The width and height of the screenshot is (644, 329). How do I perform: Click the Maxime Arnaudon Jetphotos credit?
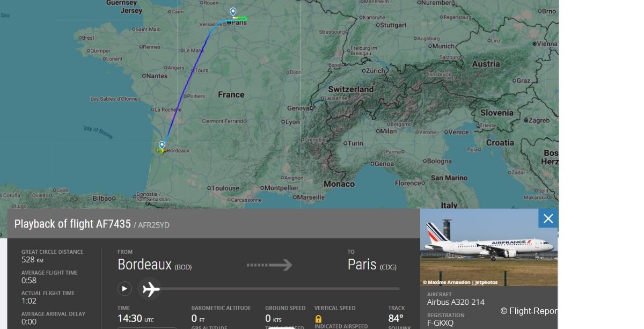(x=460, y=282)
